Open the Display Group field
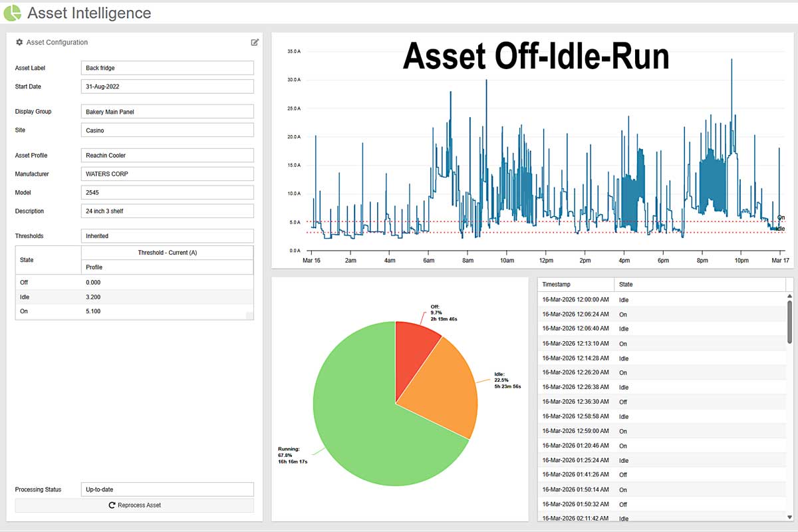Image resolution: width=798 pixels, height=532 pixels. 167,112
